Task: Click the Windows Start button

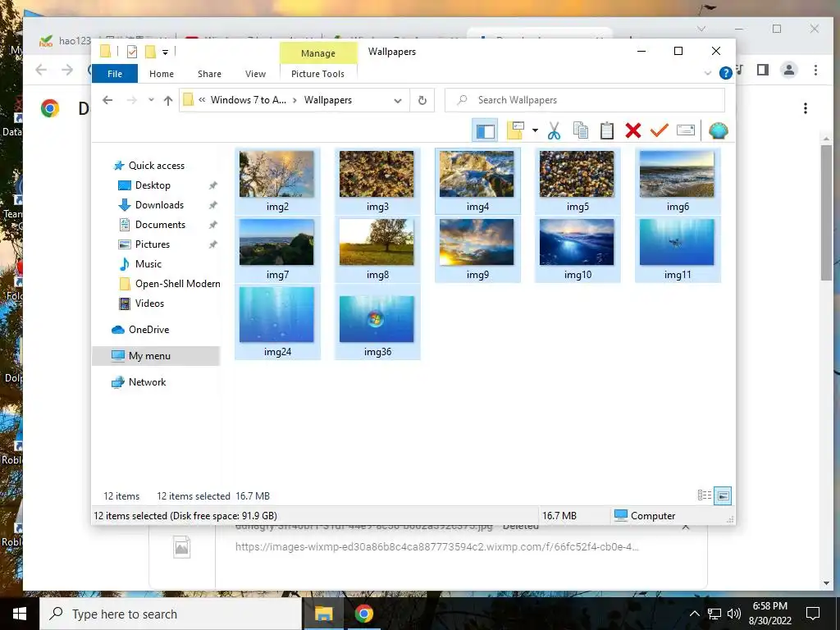Action: click(x=20, y=614)
